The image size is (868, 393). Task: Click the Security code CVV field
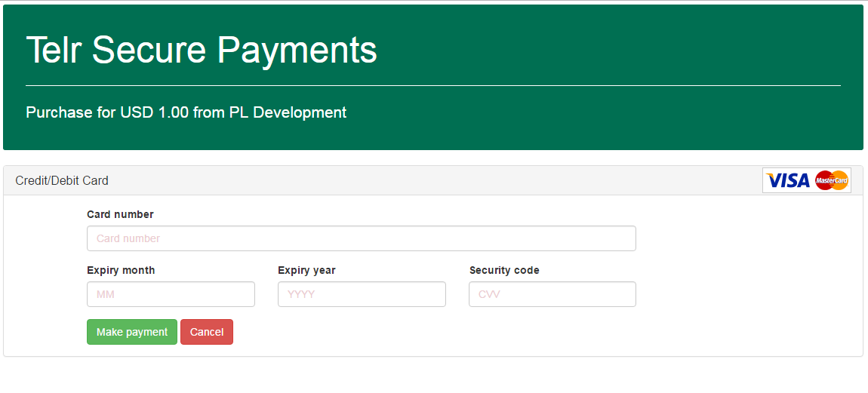pyautogui.click(x=552, y=294)
